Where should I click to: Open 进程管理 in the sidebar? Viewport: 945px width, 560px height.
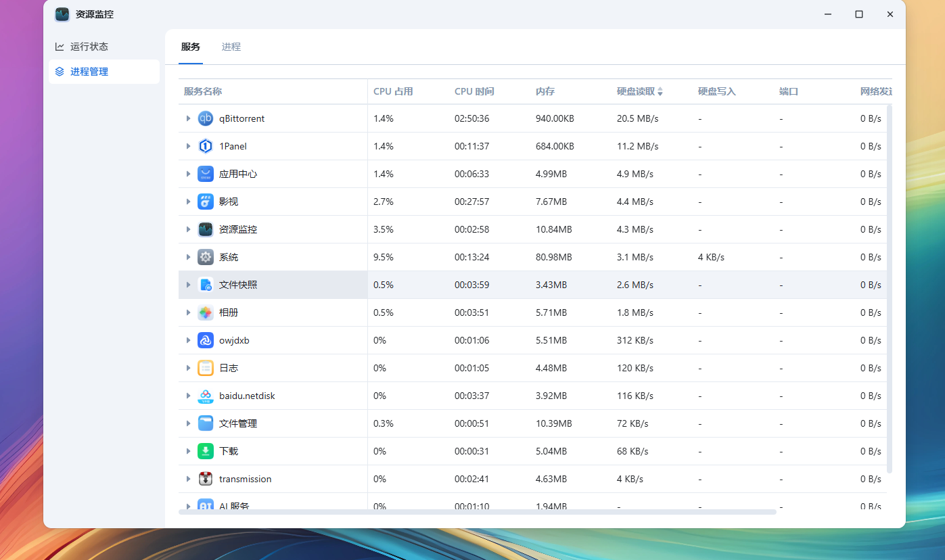pyautogui.click(x=104, y=72)
